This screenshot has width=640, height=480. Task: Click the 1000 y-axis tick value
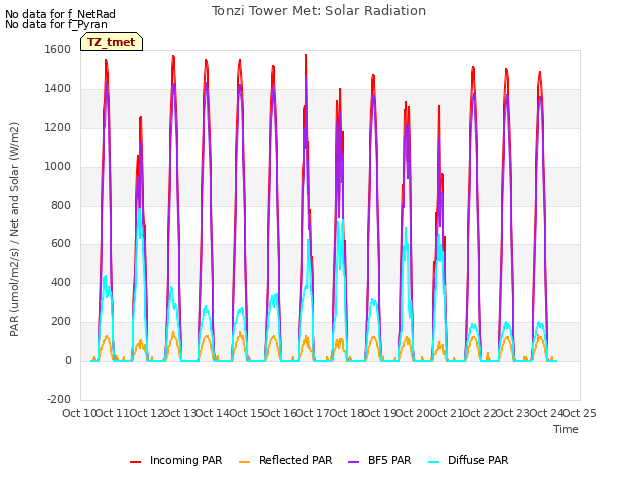point(58,166)
